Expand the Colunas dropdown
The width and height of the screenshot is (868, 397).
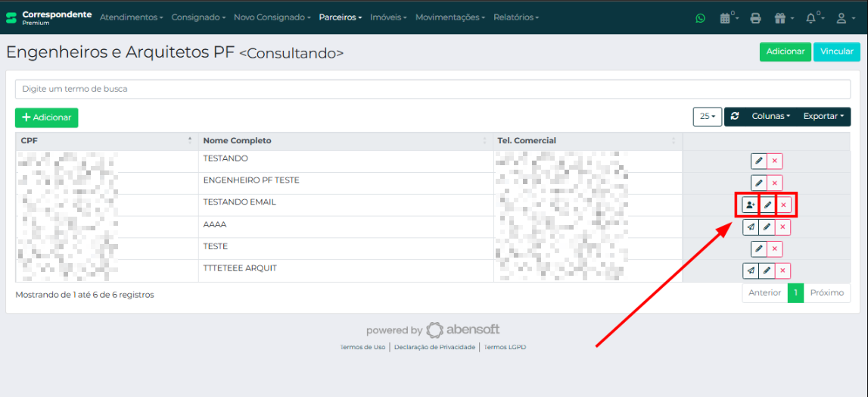point(770,117)
